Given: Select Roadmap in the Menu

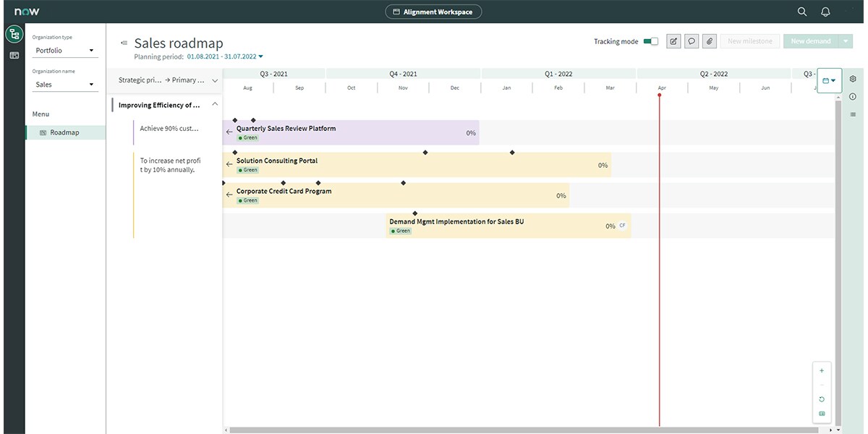Looking at the screenshot, I should pos(64,132).
